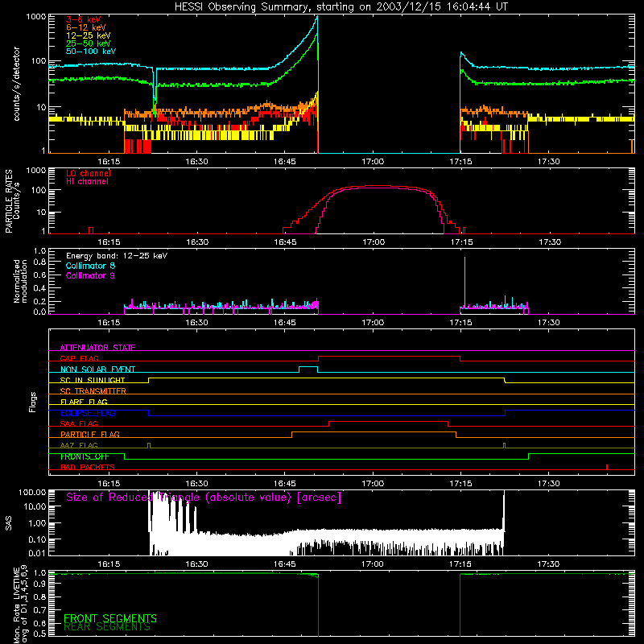This screenshot has height=644, width=644.
Task: Click the Size of Reduced Triangle caption
Action: point(204,497)
